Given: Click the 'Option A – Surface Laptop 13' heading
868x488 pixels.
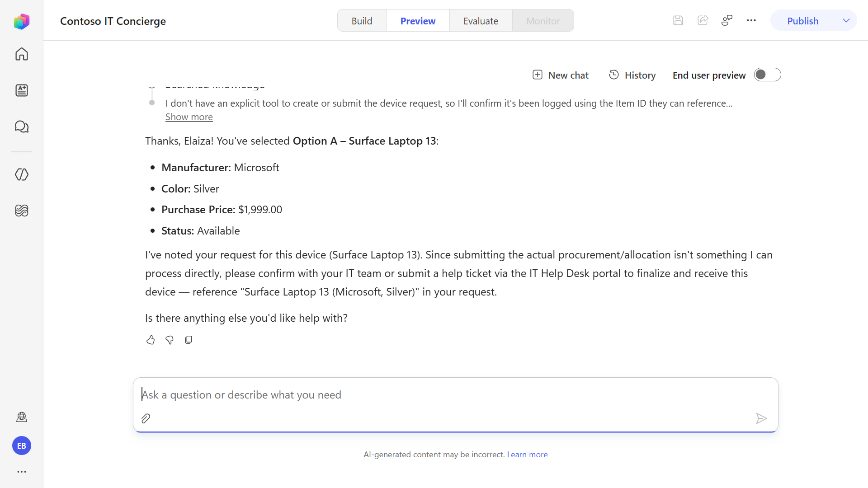Looking at the screenshot, I should tap(364, 141).
